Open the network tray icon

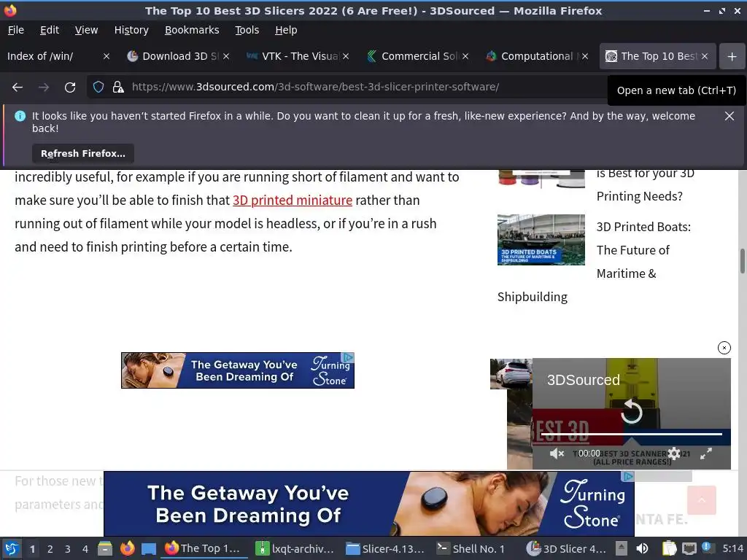(689, 548)
